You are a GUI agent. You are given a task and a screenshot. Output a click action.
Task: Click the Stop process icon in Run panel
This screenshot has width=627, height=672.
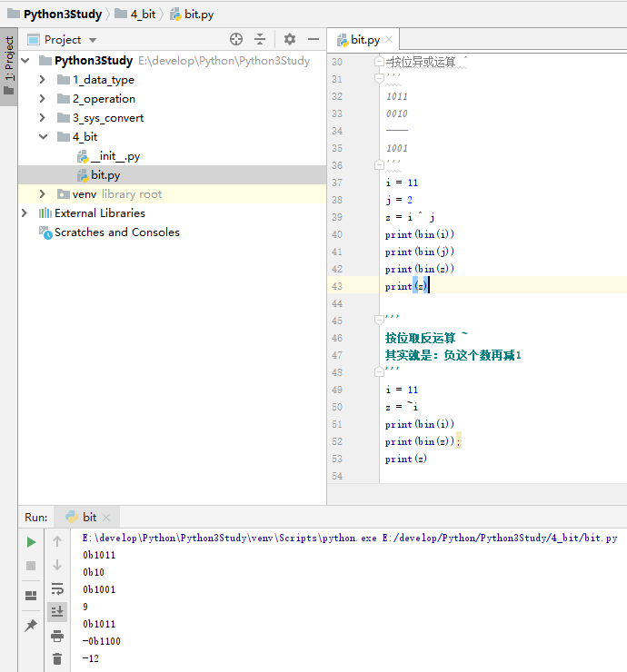point(32,565)
